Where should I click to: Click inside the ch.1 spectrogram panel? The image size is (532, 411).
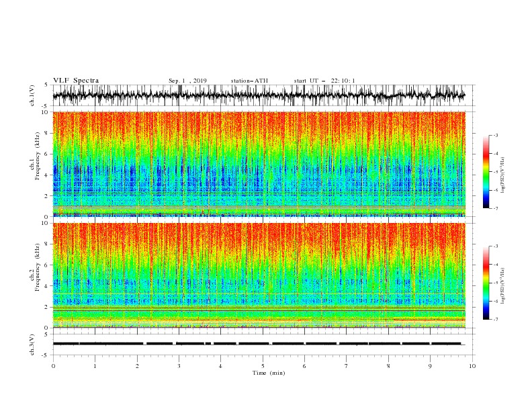[259, 164]
